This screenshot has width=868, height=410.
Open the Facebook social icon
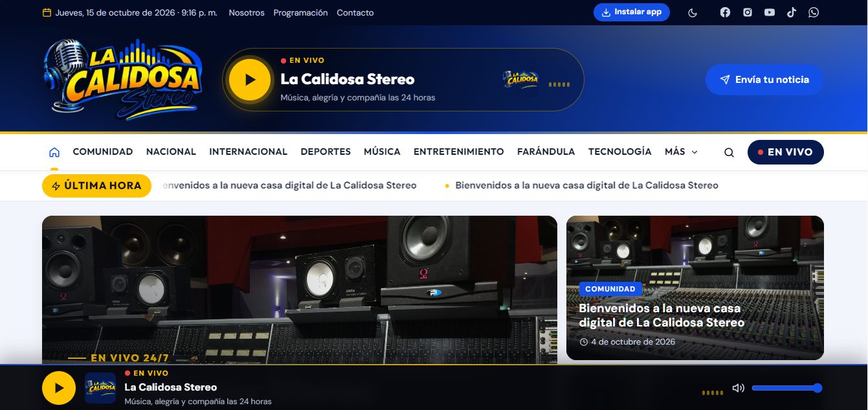[x=725, y=12]
